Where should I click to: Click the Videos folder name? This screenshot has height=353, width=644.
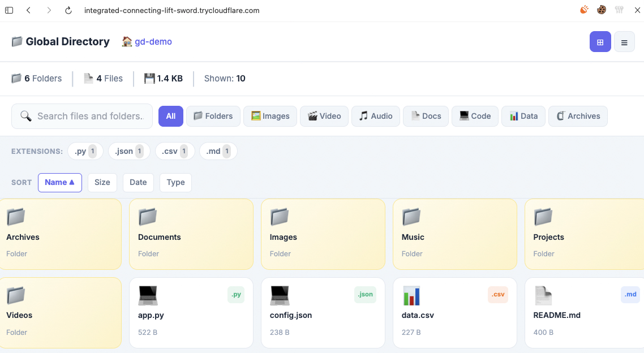point(19,315)
